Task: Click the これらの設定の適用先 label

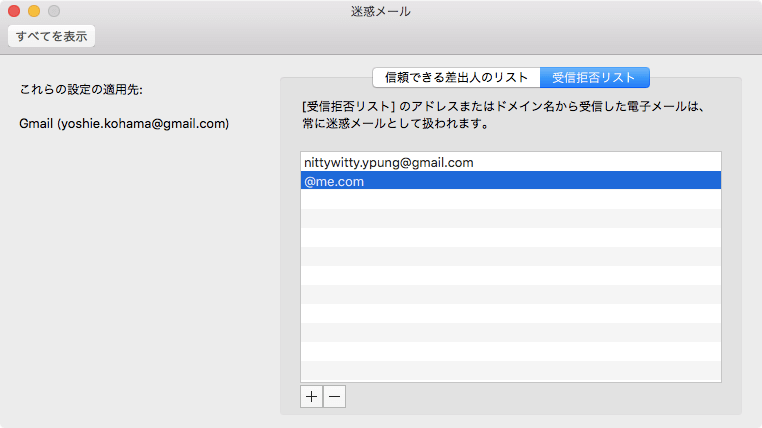Action: 81,90
